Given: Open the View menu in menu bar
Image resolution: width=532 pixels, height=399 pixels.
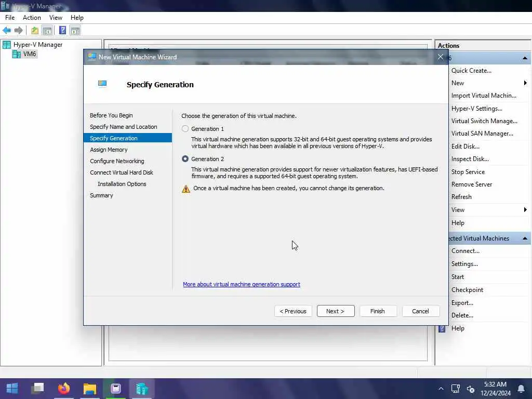Looking at the screenshot, I should click(56, 18).
